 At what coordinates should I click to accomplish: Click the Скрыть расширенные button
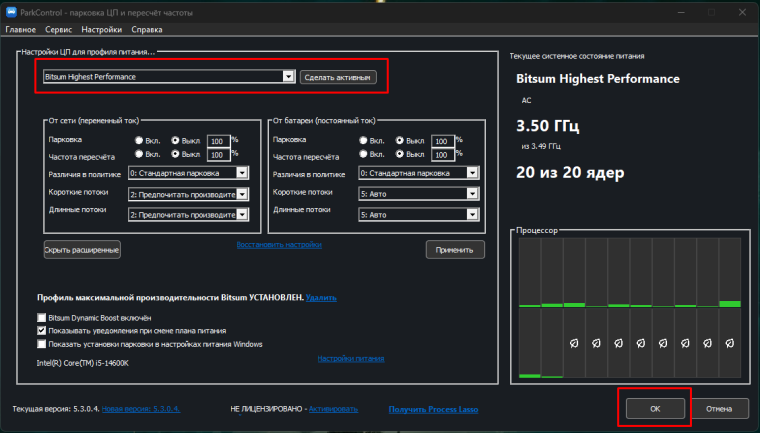(x=82, y=250)
